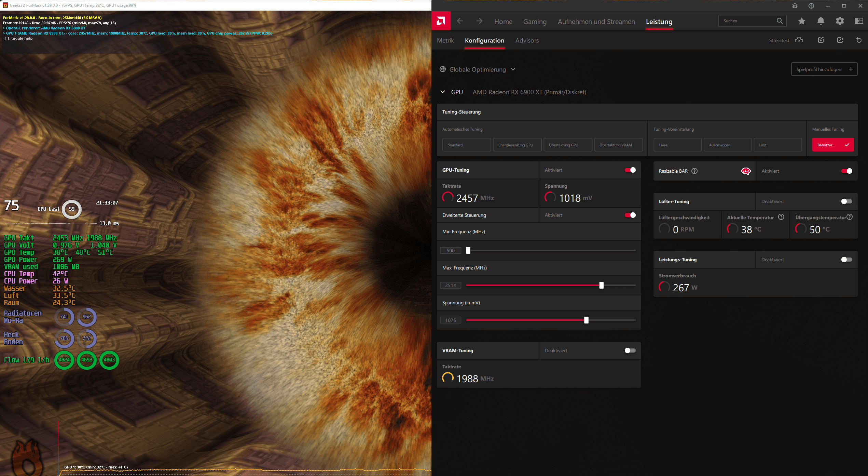
Task: Disable the GPU-Tuning toggle
Action: [x=630, y=170]
